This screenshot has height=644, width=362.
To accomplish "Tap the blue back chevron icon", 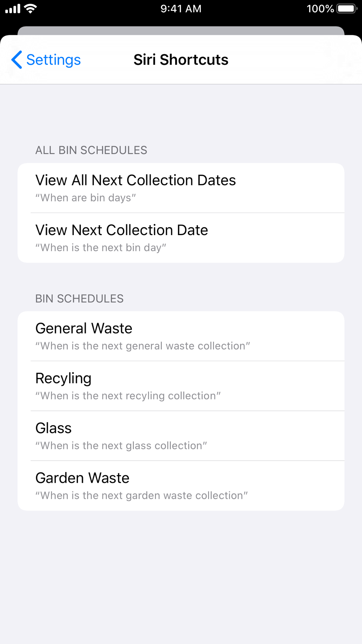I will coord(17,60).
